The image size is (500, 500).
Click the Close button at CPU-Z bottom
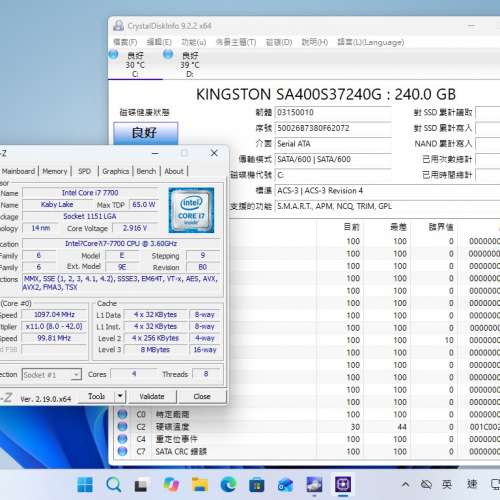pyautogui.click(x=202, y=396)
